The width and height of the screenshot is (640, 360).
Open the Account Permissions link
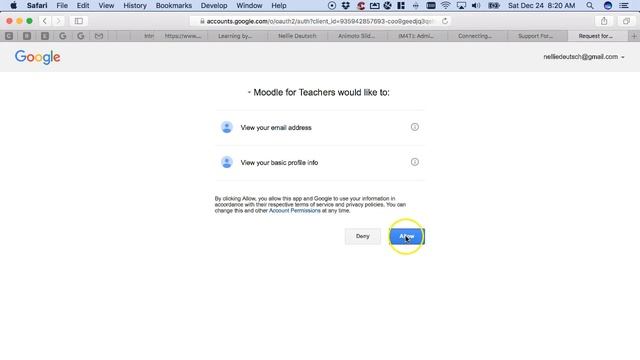coord(295,211)
